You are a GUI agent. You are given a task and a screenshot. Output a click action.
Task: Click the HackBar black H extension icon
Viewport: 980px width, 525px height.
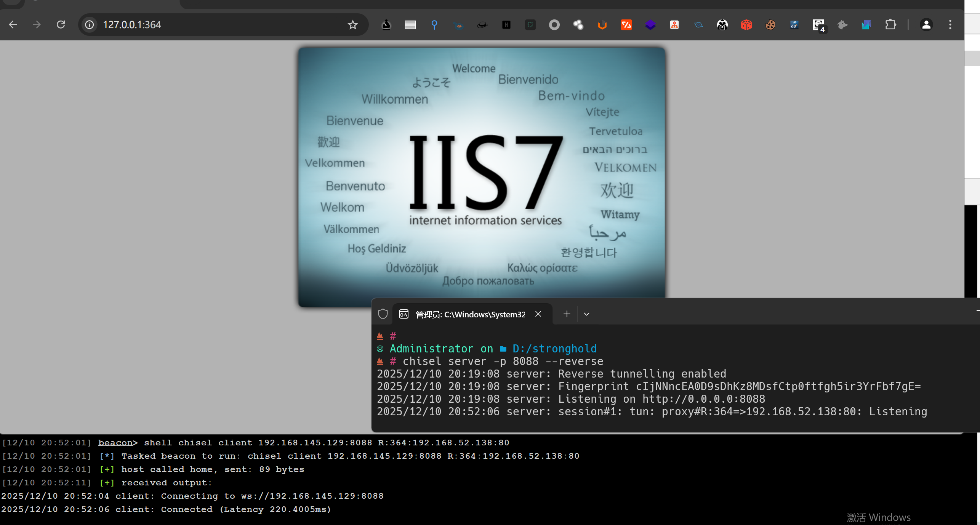(506, 25)
